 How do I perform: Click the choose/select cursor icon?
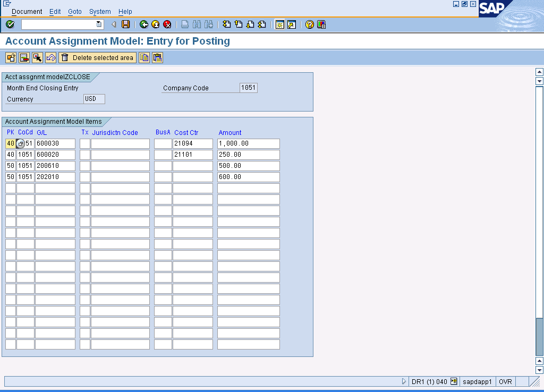tap(38, 57)
